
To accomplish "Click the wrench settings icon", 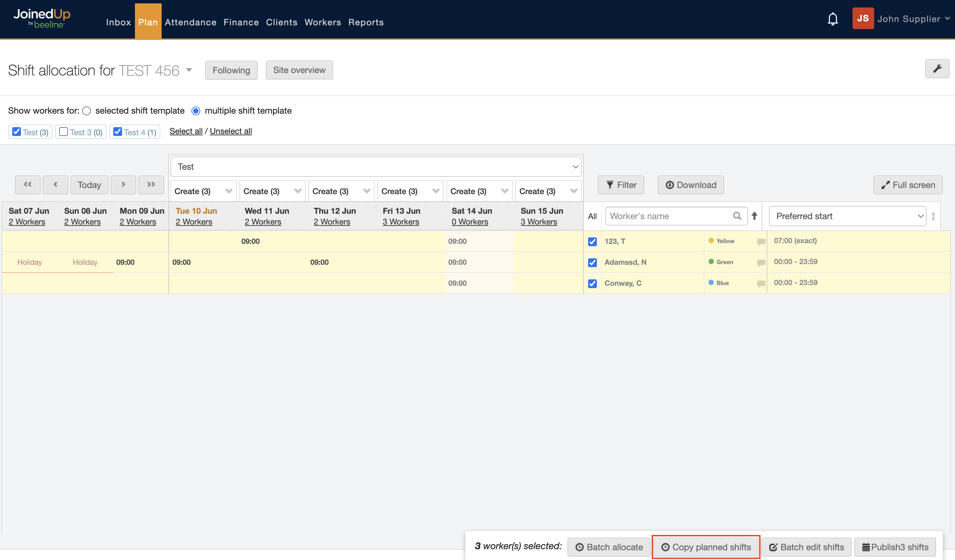I will pyautogui.click(x=936, y=69).
